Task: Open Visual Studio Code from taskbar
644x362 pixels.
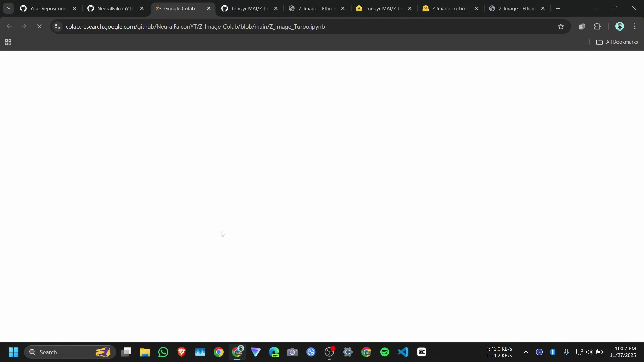Action: pos(403,352)
